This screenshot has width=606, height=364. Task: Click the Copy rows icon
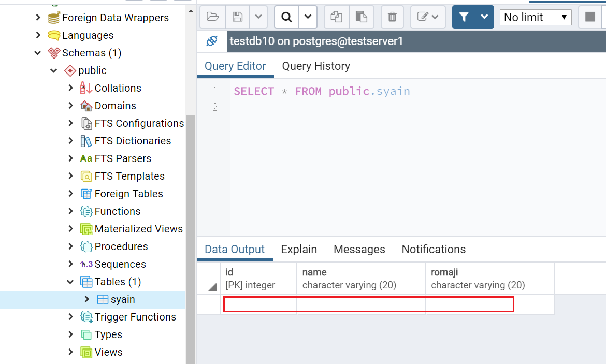(x=336, y=17)
